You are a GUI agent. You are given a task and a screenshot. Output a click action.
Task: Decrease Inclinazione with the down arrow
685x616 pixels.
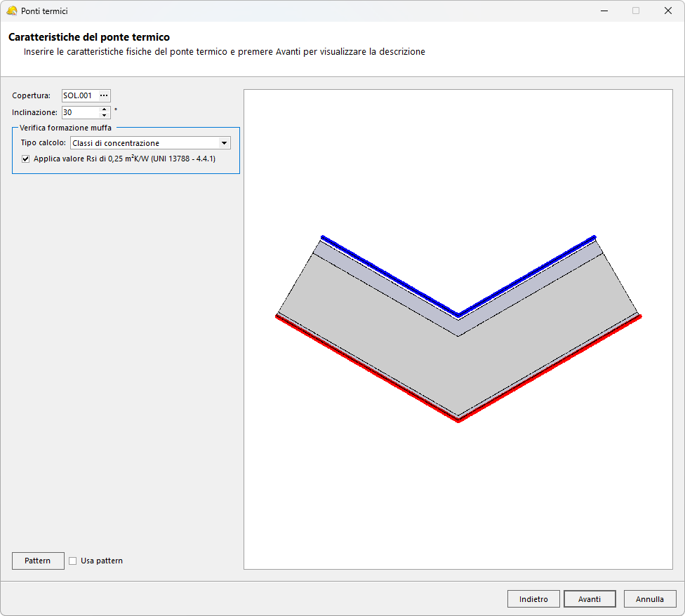point(105,115)
